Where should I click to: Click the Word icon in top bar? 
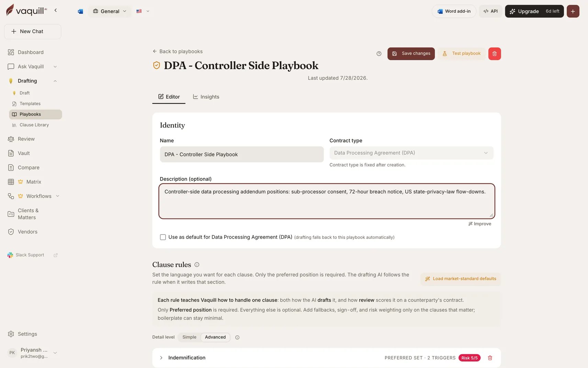click(80, 11)
